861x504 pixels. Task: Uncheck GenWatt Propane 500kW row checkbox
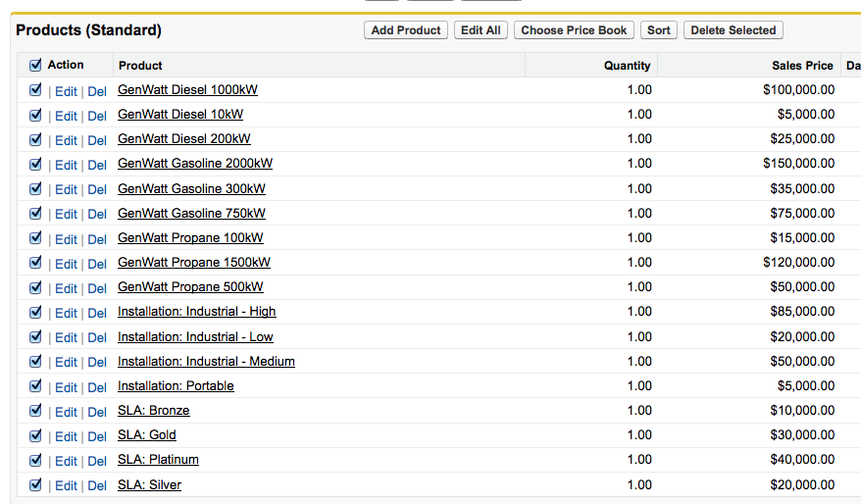tap(35, 287)
